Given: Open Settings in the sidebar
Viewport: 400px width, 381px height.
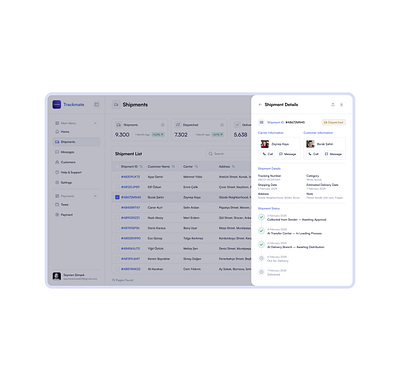Looking at the screenshot, I should (x=76, y=182).
